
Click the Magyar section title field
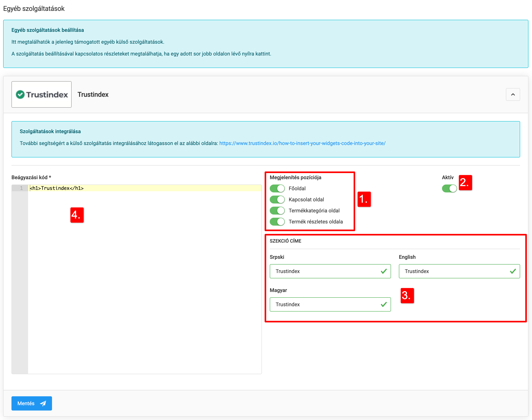(325, 304)
